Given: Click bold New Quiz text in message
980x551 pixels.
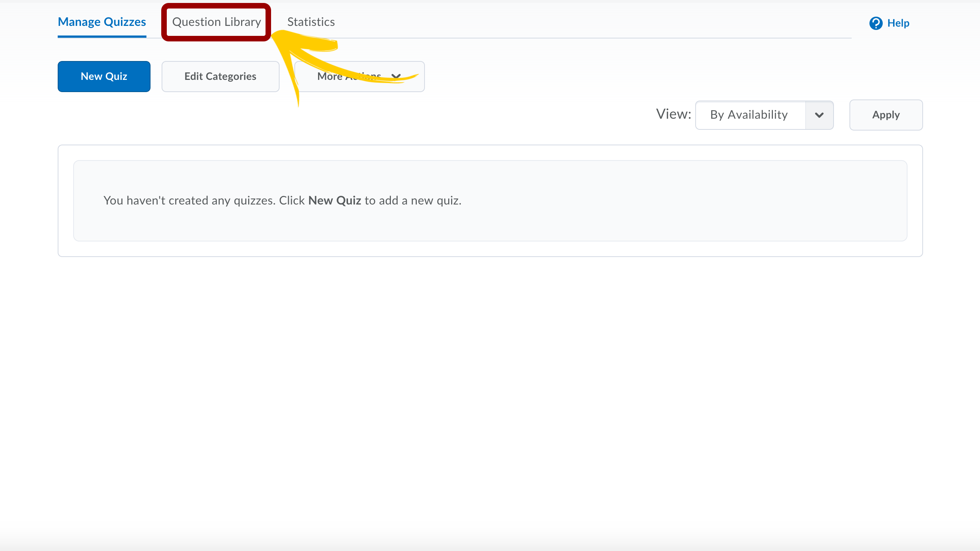Looking at the screenshot, I should (334, 200).
